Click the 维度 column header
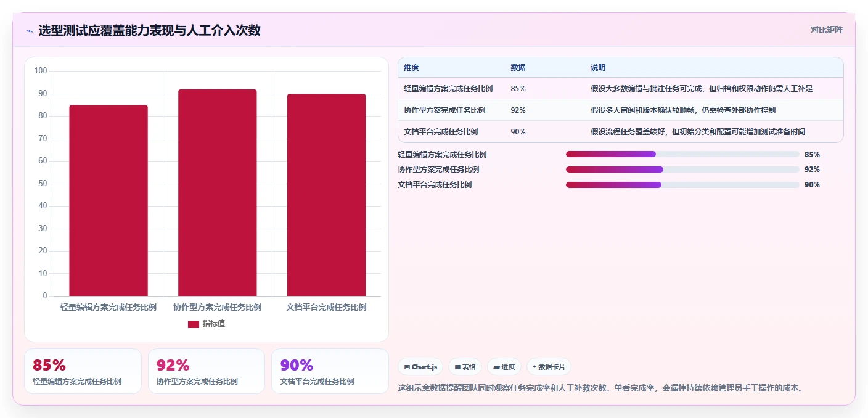 411,68
